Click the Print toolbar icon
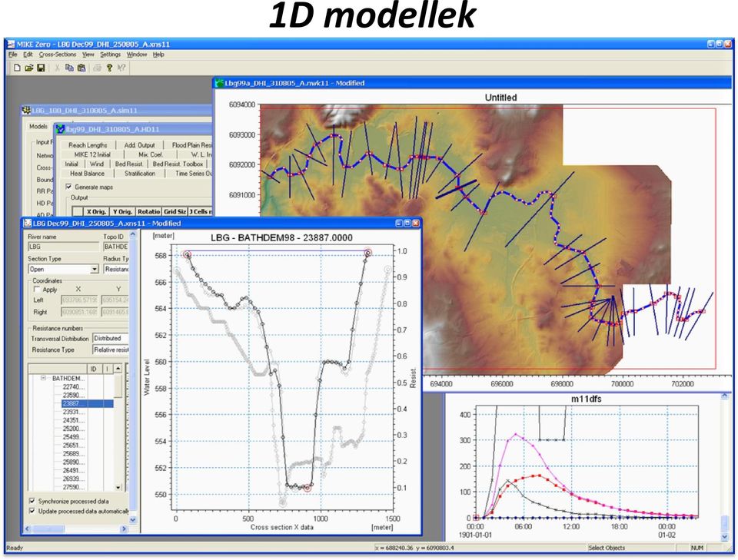The image size is (738, 560). pos(97,68)
